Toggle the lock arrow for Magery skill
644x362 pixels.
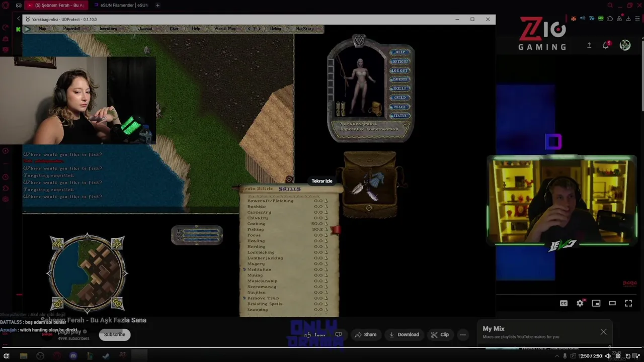[x=326, y=264]
